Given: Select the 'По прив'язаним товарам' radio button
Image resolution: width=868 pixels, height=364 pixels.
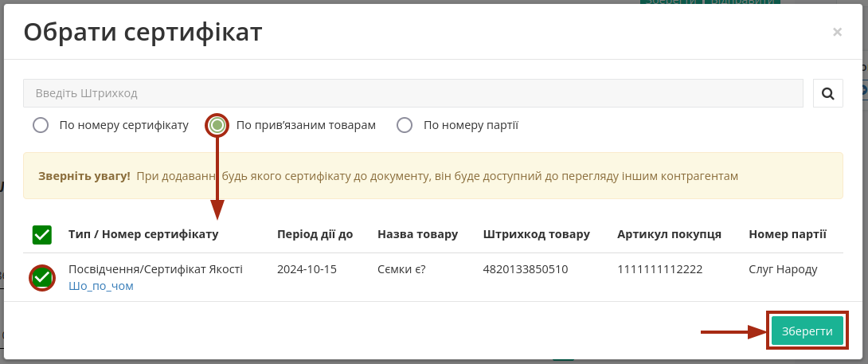Looking at the screenshot, I should tap(217, 125).
